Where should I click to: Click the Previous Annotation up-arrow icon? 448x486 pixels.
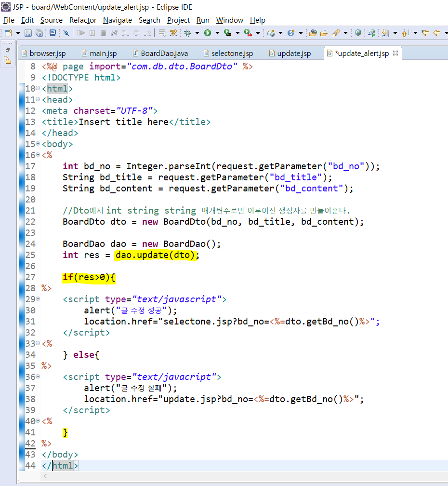[405, 33]
